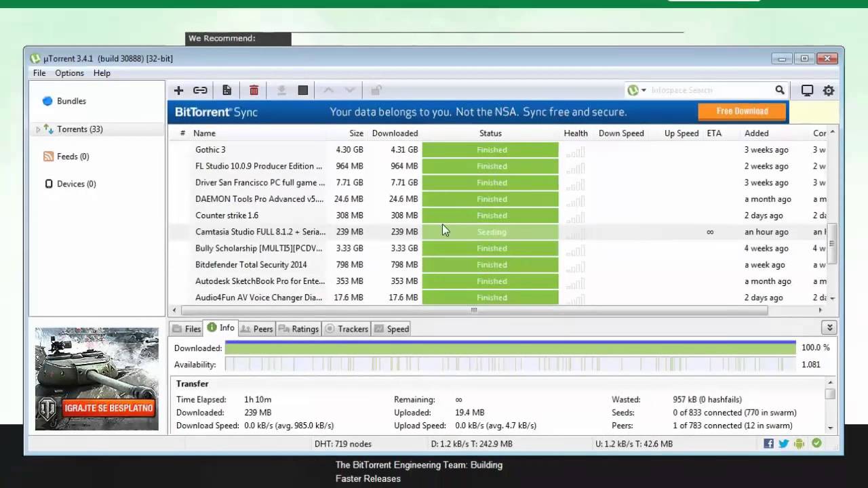Open Preferences gear icon
This screenshot has width=868, height=488.
click(x=829, y=90)
